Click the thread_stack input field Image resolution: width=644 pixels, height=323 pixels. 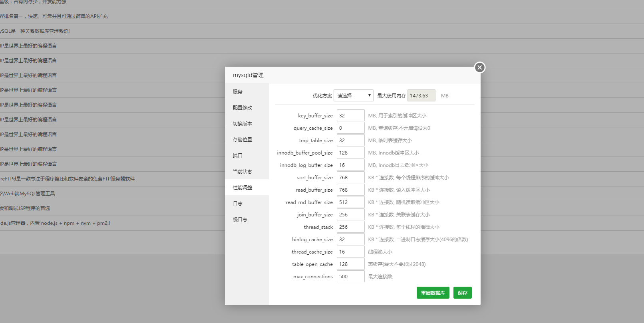351,227
